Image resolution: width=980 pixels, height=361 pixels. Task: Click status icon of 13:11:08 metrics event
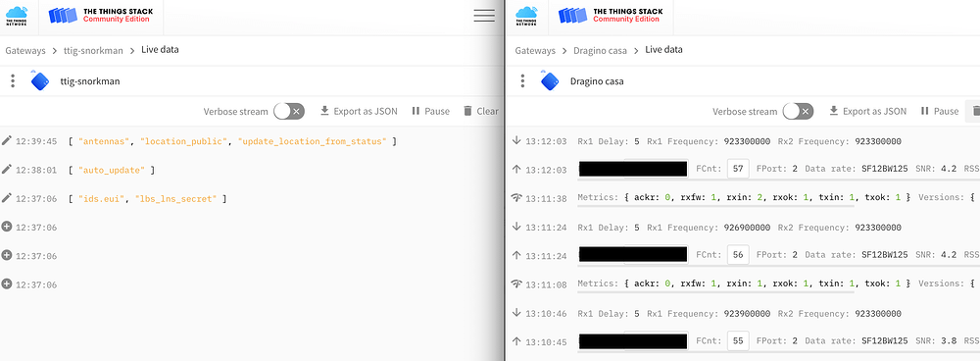(x=516, y=284)
